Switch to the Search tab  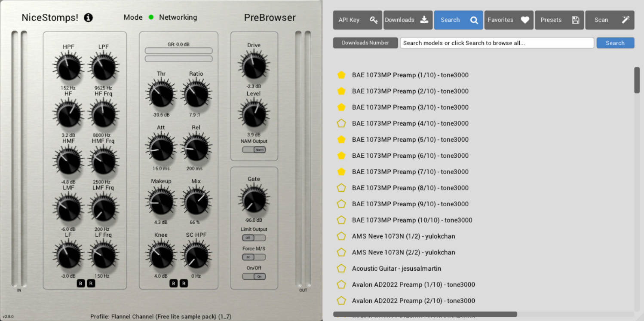pos(459,20)
